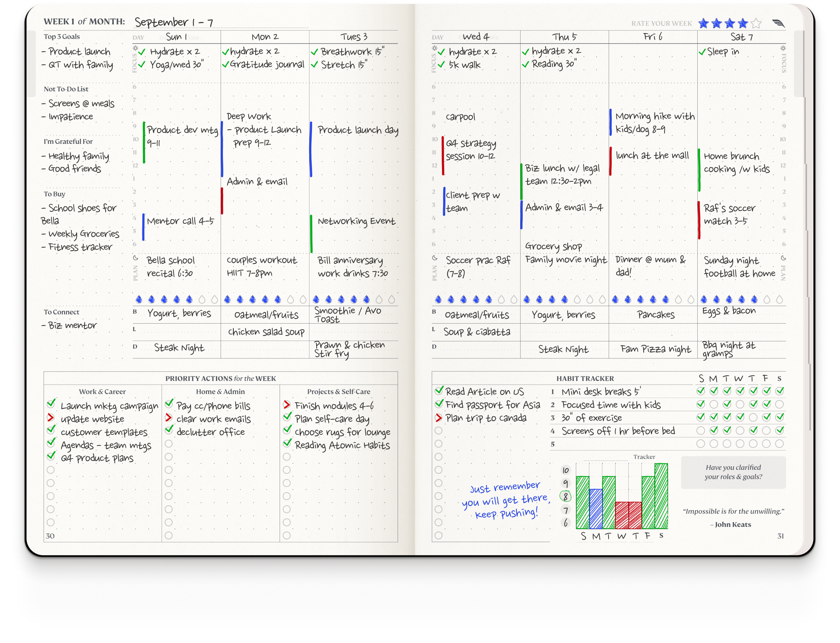This screenshot has height=643, width=840.
Task: Click the Sat 7 day header
Action: [x=742, y=37]
